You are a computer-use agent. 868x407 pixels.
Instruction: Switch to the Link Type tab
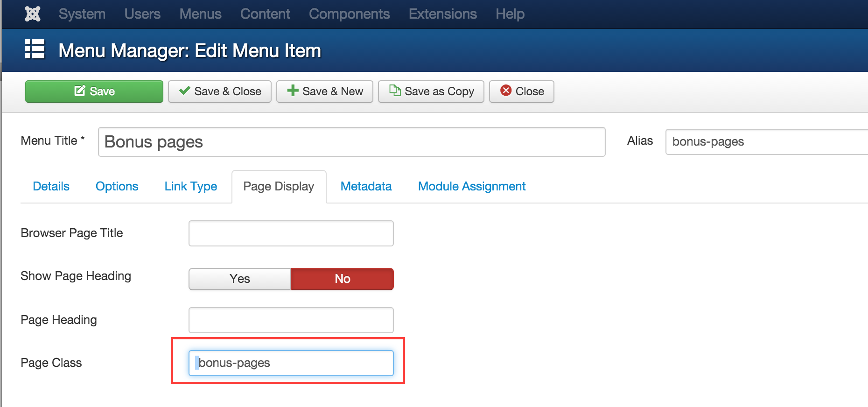tap(191, 187)
